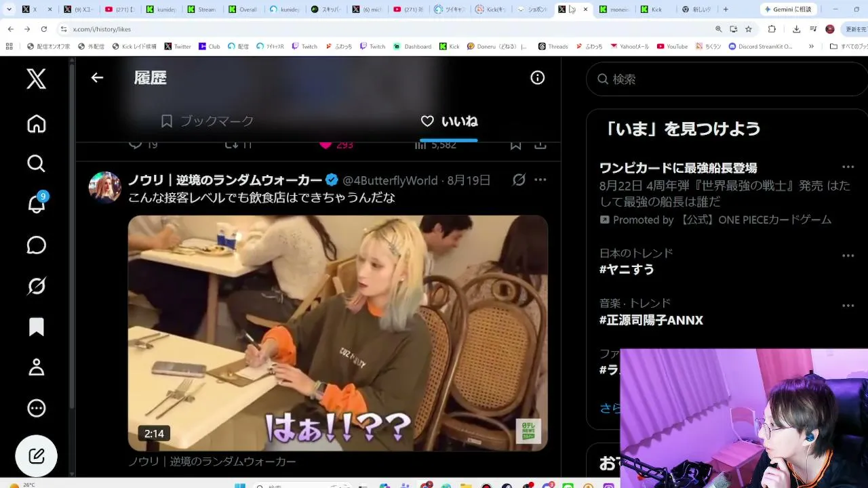Expand the hidden bookmarks chevron

point(811,47)
